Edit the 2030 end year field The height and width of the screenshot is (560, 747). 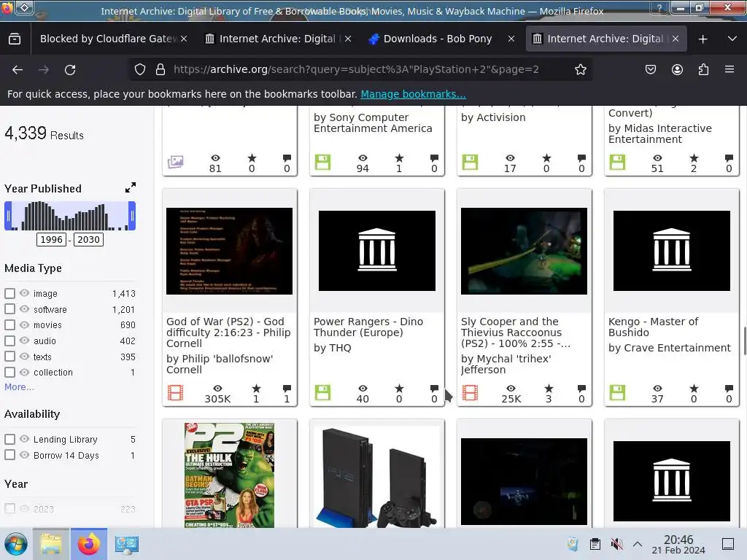(x=88, y=239)
